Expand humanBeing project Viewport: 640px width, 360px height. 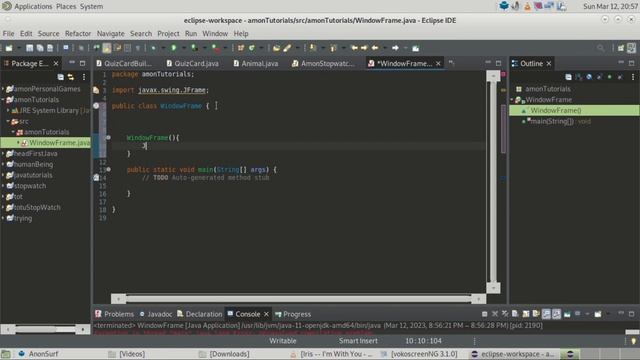click(3, 164)
